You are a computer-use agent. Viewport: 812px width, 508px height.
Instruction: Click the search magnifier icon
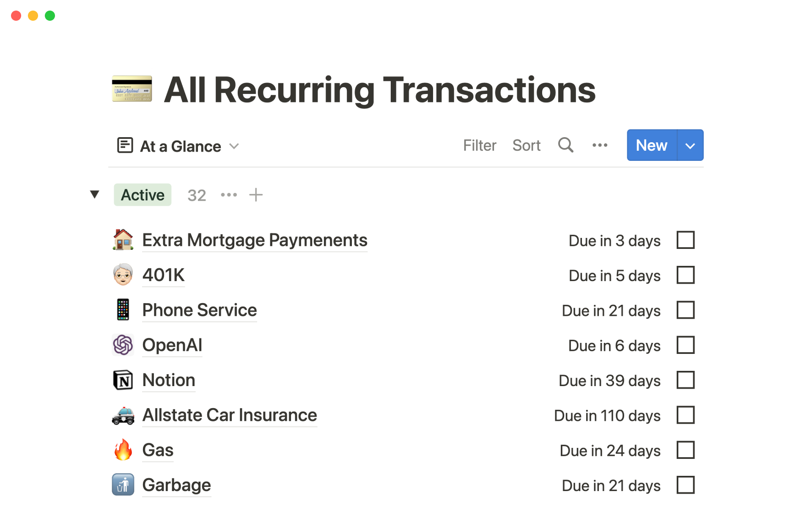(x=565, y=145)
